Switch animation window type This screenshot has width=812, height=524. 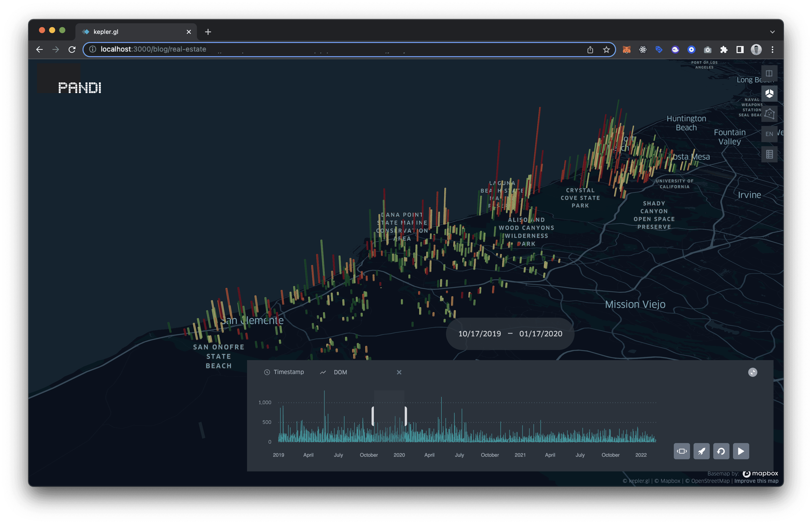pos(682,451)
